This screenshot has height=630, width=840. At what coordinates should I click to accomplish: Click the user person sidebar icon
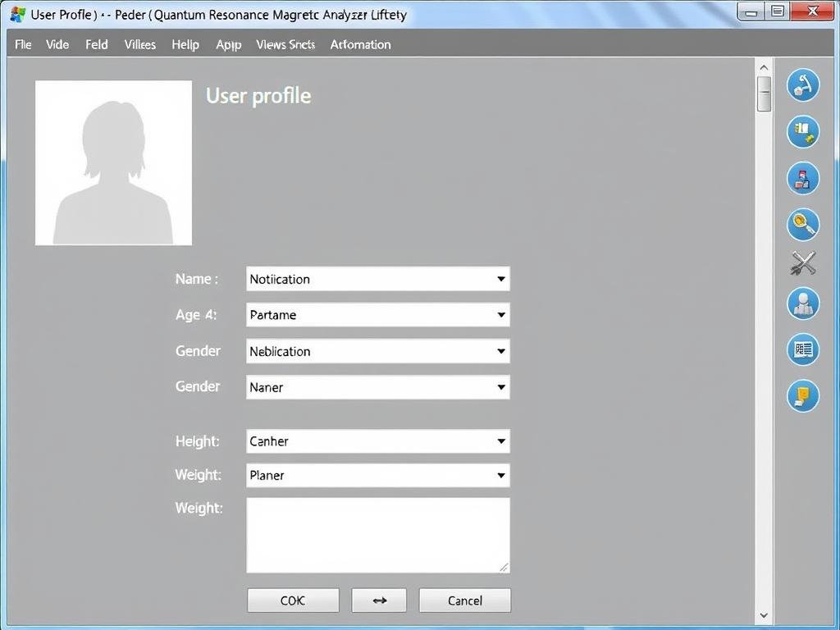(x=803, y=304)
